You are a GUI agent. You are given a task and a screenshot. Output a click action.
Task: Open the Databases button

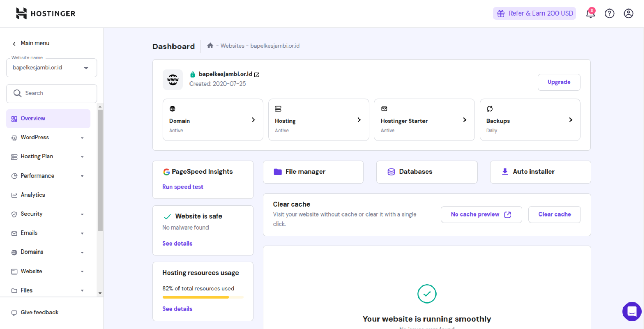(x=427, y=172)
